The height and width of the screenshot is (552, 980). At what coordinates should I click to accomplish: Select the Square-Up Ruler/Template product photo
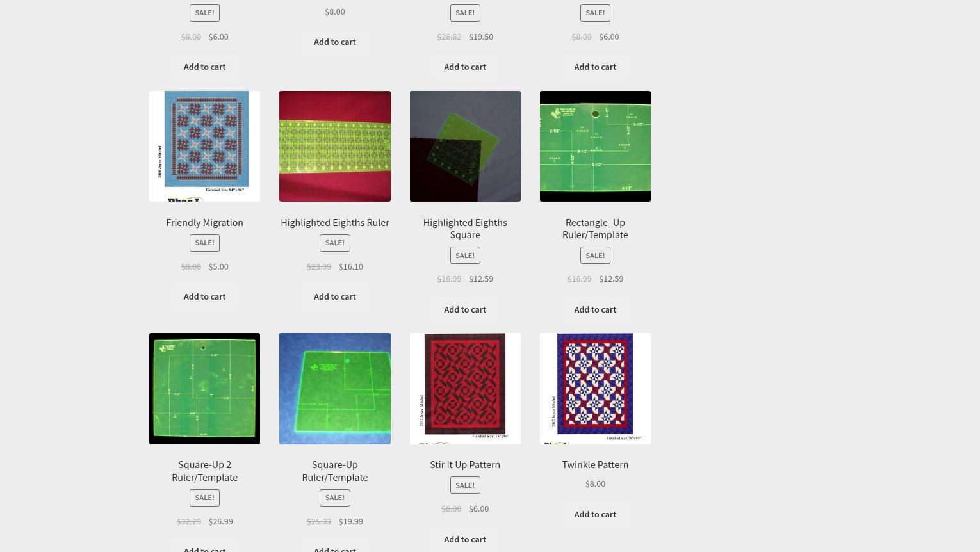coord(334,389)
